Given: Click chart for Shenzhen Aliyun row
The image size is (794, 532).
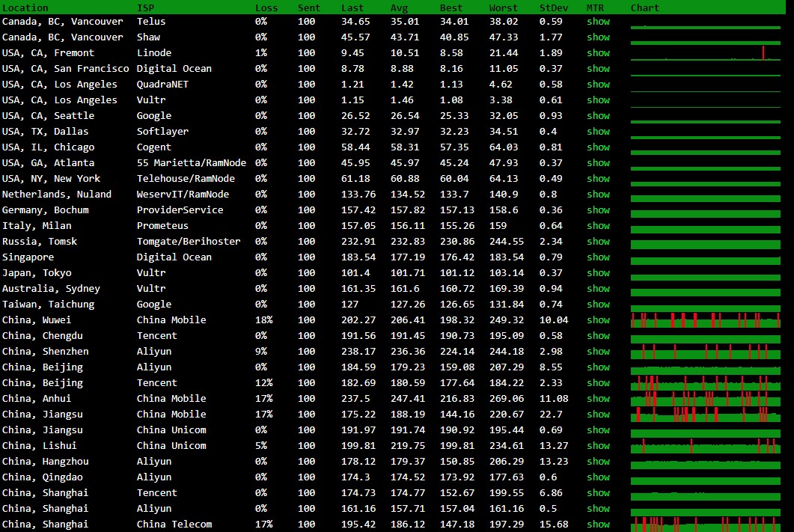Looking at the screenshot, I should 705,352.
